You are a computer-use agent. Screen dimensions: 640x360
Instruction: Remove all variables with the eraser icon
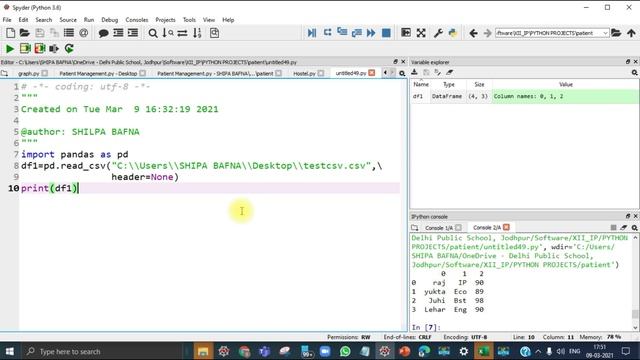[449, 72]
